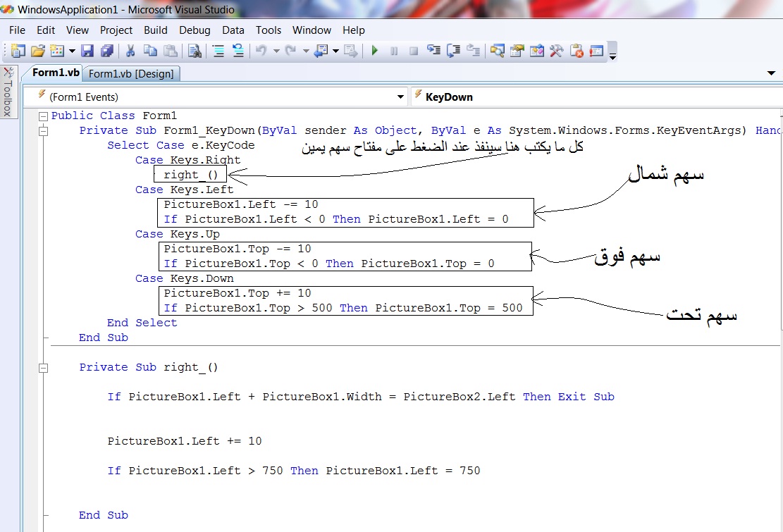Open Error List clipboard icon with red X
The height and width of the screenshot is (532, 783).
click(577, 51)
